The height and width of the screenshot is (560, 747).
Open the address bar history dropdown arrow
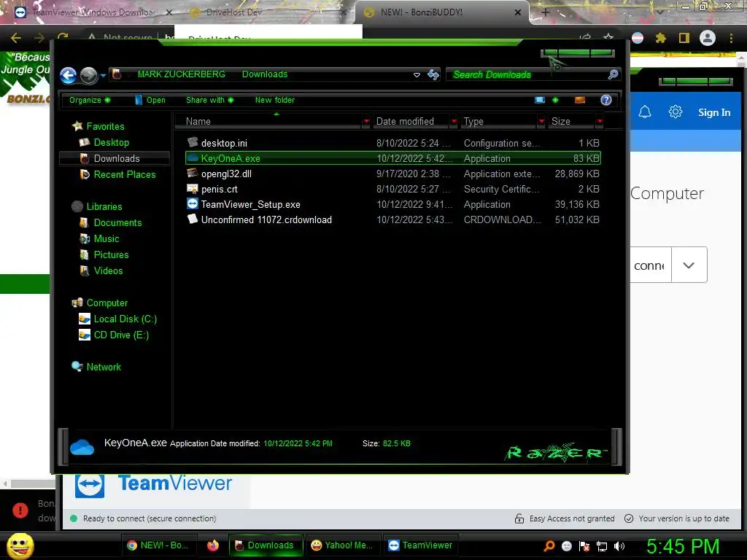pos(417,75)
